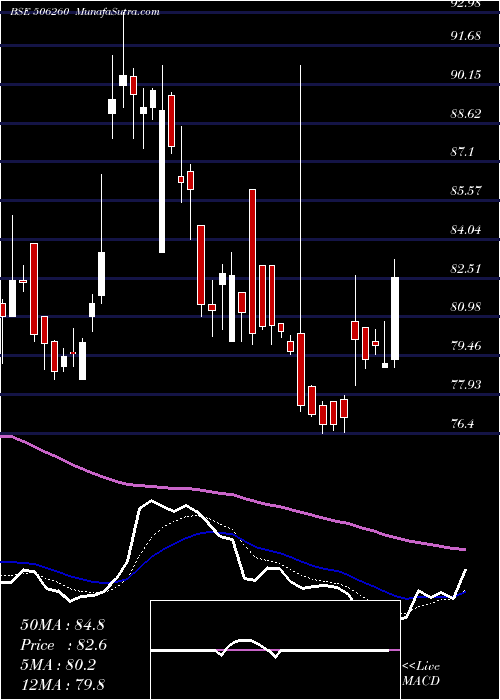The width and height of the screenshot is (500, 700).
Task: Click the 90.15 price axis label
Action: [x=466, y=74]
